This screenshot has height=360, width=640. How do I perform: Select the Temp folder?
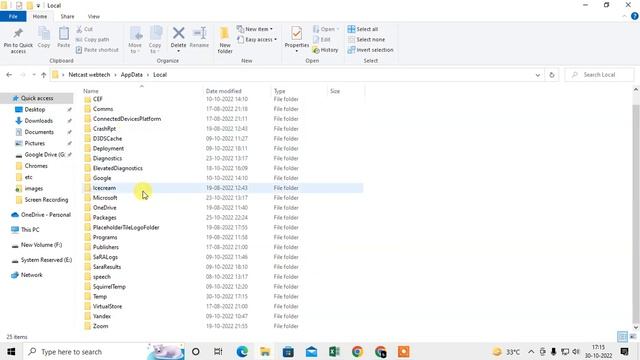pos(223,296)
